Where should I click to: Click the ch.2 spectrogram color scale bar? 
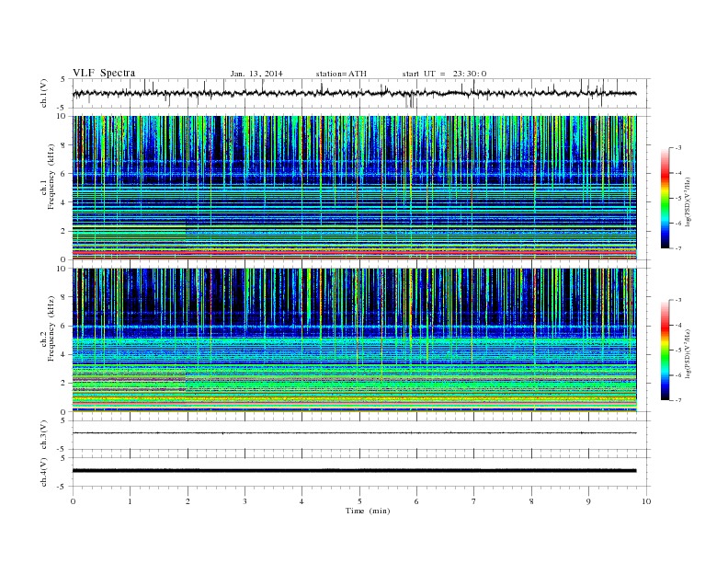(665, 350)
